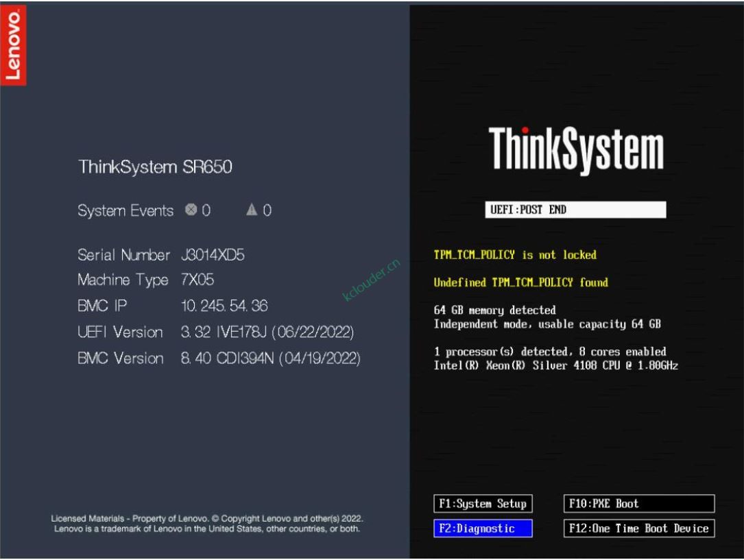Screen dimensions: 744x560
Task: Click the Lenovo logo
Action: click(13, 45)
